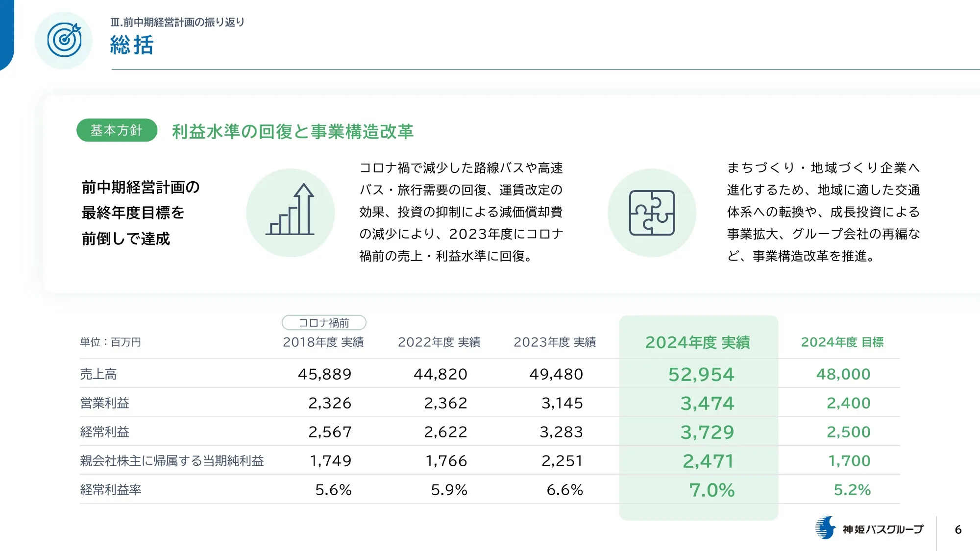This screenshot has width=980, height=551.
Task: Click the 45,889 sales value
Action: [x=325, y=374]
